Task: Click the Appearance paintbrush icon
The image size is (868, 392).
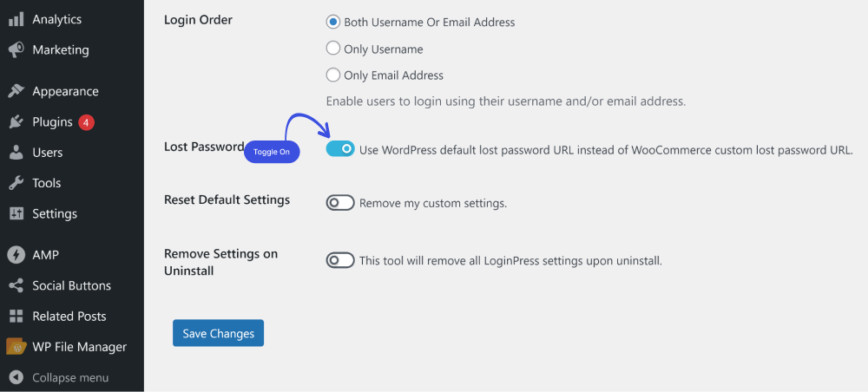Action: (x=16, y=91)
